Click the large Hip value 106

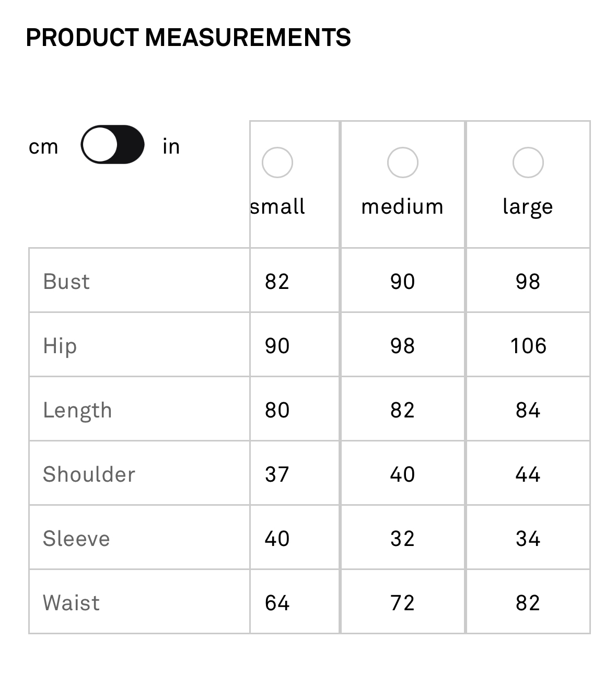pos(528,346)
